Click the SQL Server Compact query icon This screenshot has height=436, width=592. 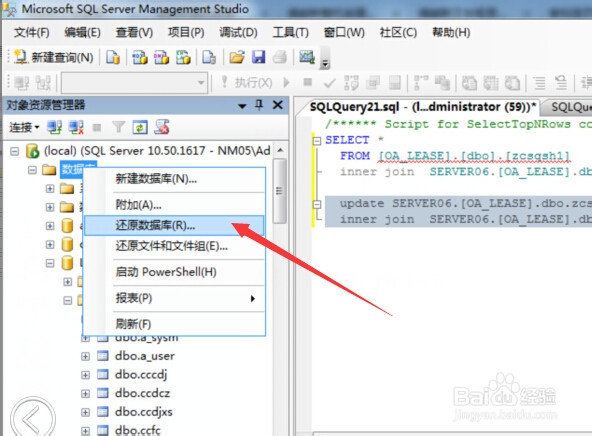[209, 57]
